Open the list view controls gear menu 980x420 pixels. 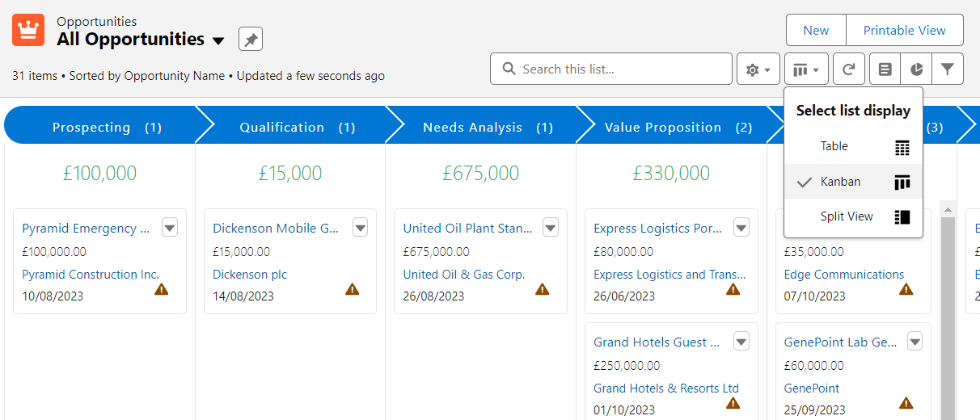pyautogui.click(x=758, y=69)
